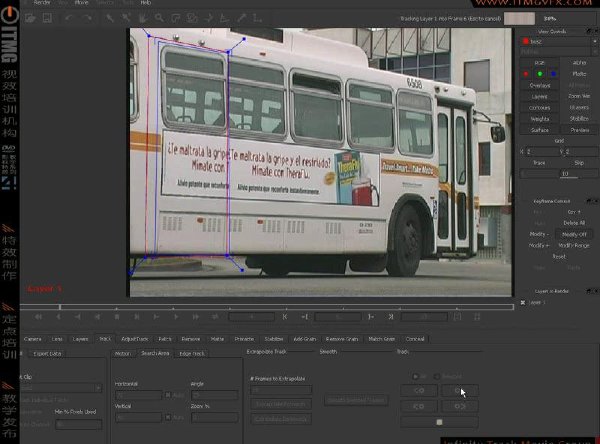Click Track Forward One Frame button
The image size is (600, 444).
460,406
